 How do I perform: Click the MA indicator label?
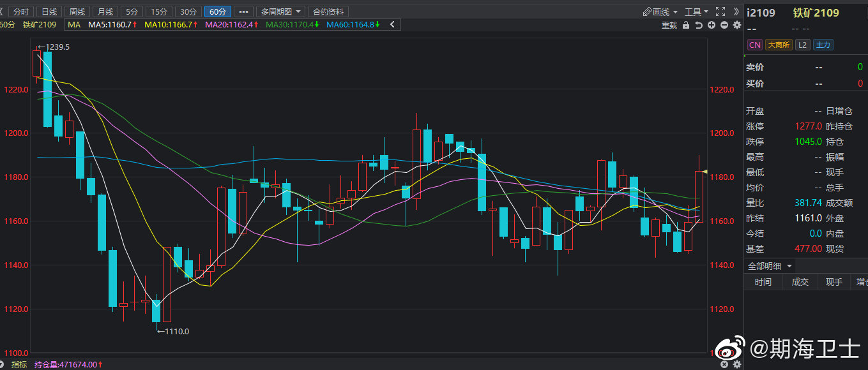[x=74, y=25]
